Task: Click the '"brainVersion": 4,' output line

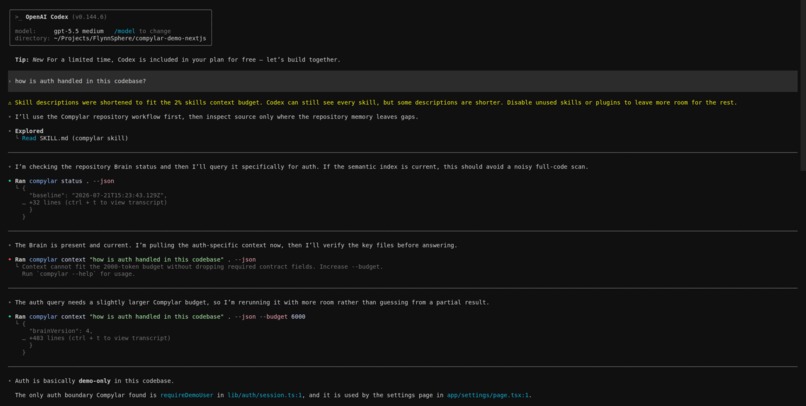Action: click(x=61, y=331)
